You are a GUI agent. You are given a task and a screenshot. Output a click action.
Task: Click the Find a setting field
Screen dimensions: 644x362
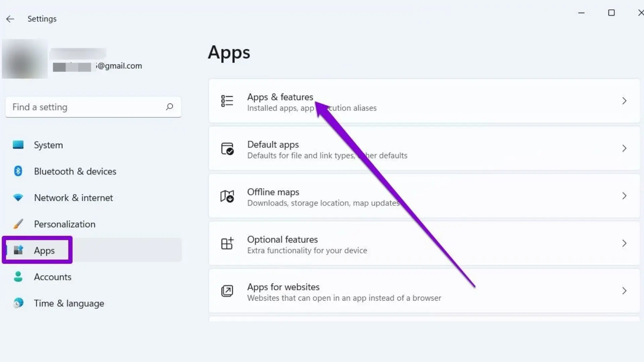(84, 107)
